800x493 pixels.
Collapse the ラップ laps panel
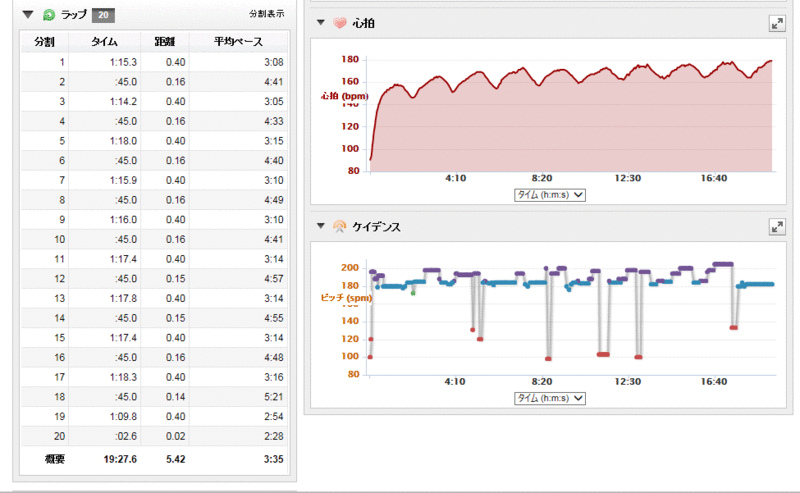pyautogui.click(x=27, y=15)
